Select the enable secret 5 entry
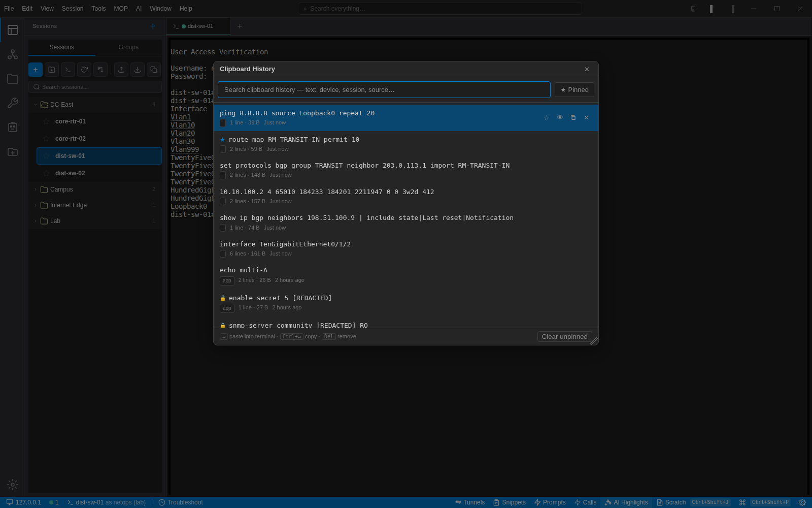Screen dimensions: 812x508 point(406,303)
